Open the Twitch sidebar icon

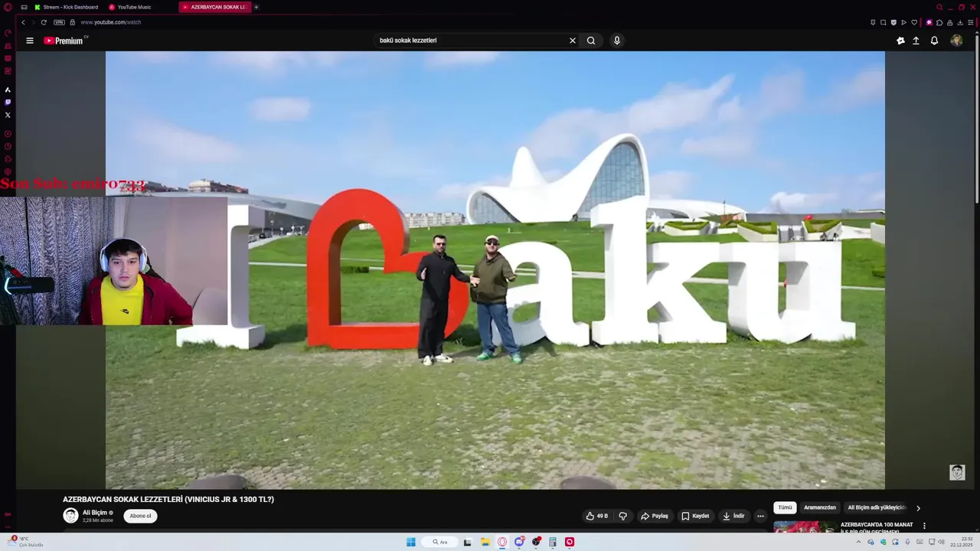(8, 102)
